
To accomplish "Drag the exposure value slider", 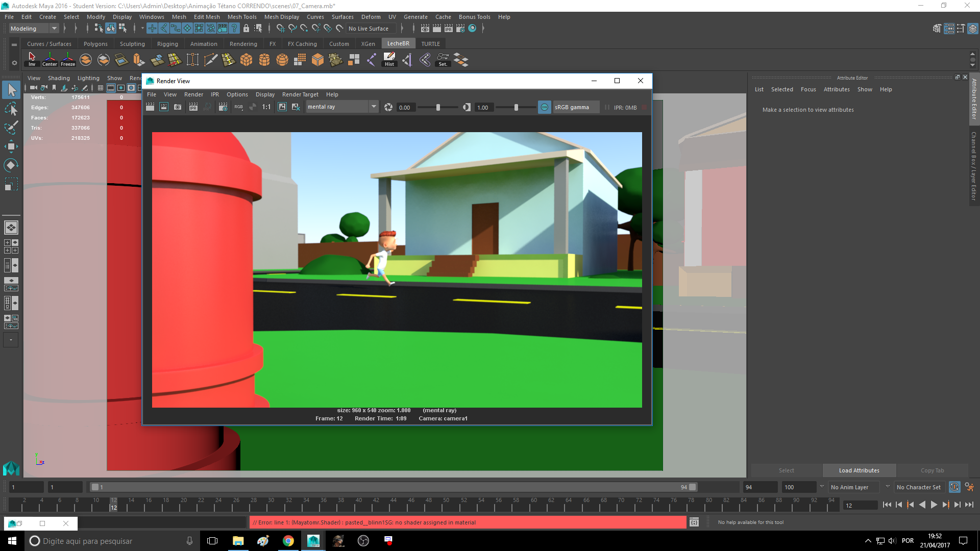I will pos(438,108).
